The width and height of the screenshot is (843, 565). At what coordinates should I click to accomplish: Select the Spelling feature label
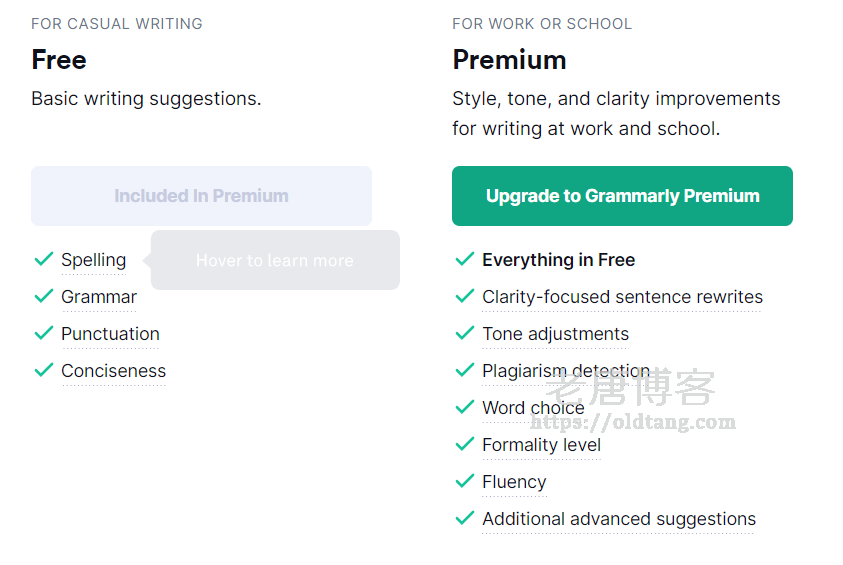coord(94,260)
